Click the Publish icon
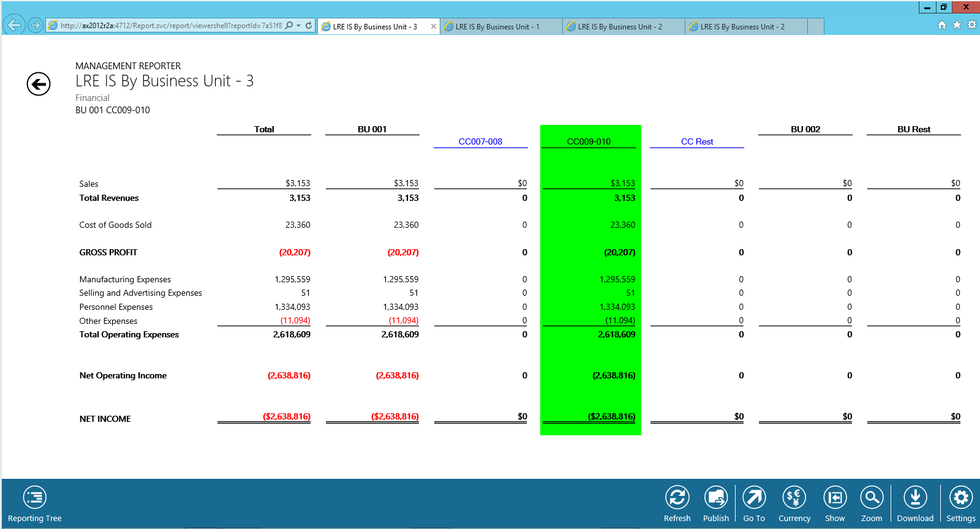 click(715, 498)
